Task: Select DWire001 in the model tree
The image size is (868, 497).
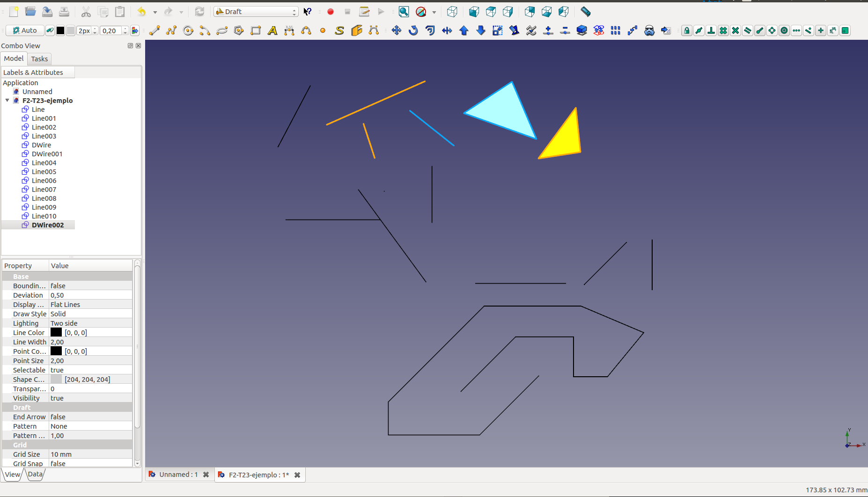Action: (47, 154)
